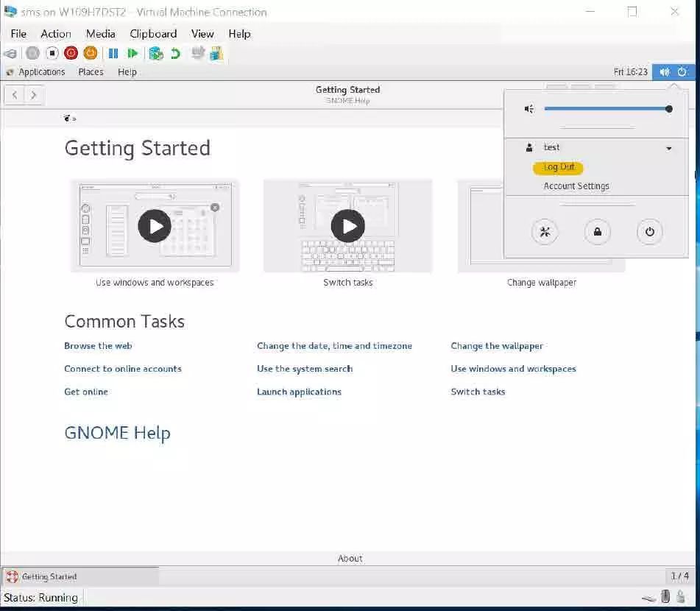Open Change the wallpaper link
This screenshot has height=611, width=700.
pos(497,346)
